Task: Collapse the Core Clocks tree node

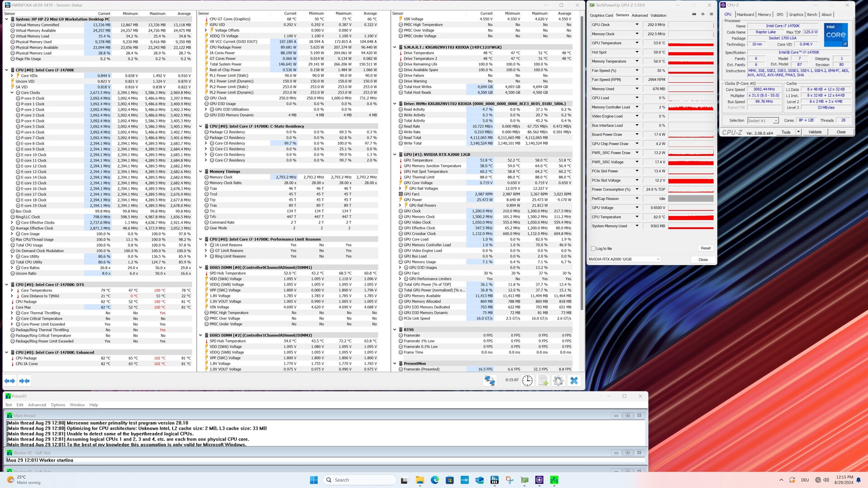Action: (12, 93)
